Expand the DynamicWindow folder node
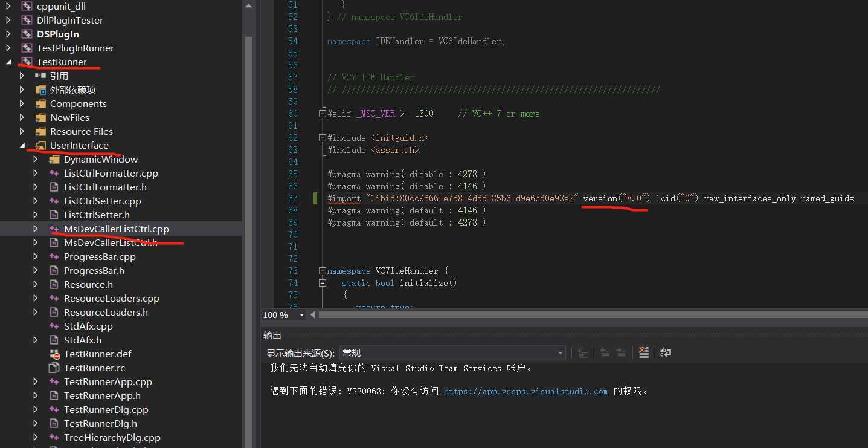The height and width of the screenshot is (448, 868). pos(36,159)
